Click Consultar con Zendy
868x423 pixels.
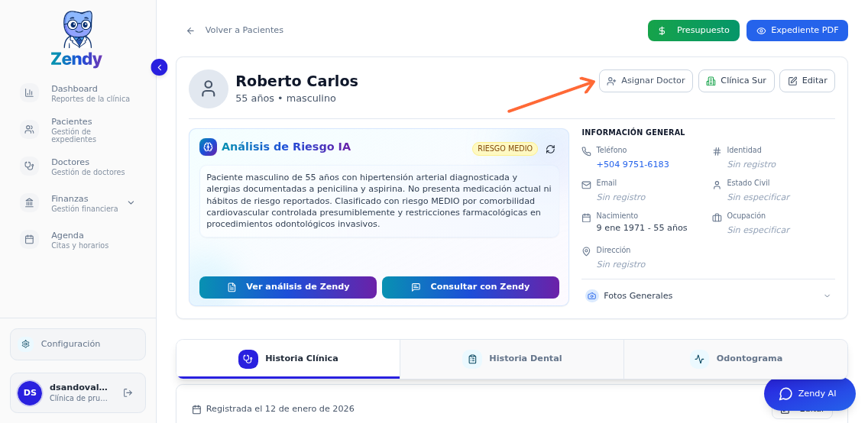pos(471,287)
